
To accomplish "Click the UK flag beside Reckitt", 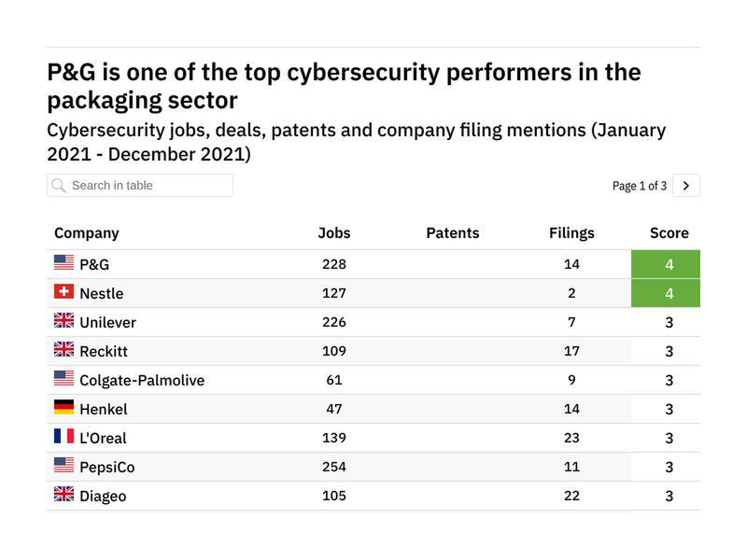I will pos(63,351).
